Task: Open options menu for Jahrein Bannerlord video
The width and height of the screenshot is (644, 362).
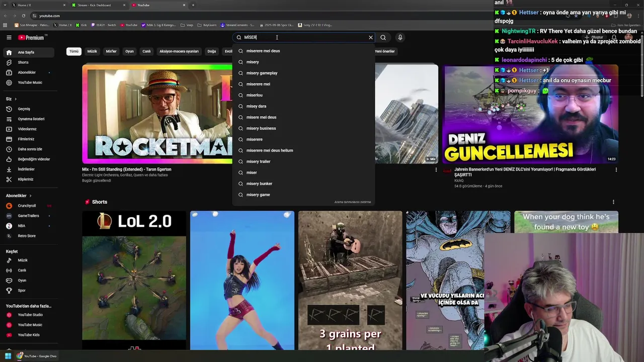Action: [616, 170]
